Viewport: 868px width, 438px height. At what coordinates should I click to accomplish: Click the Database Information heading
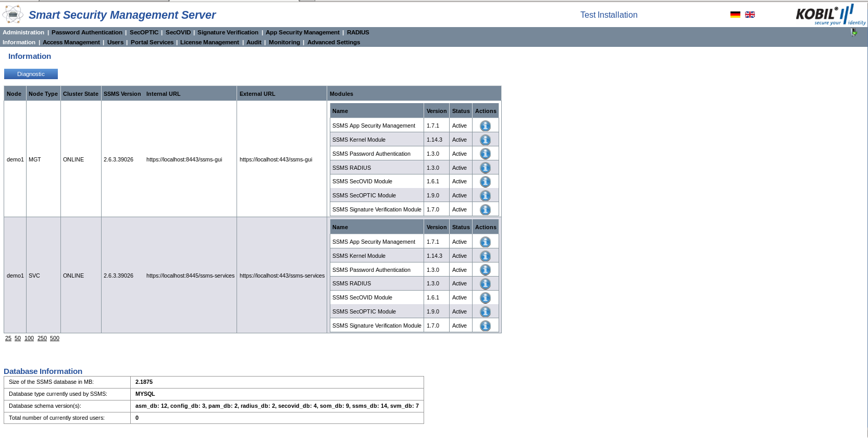(x=43, y=371)
